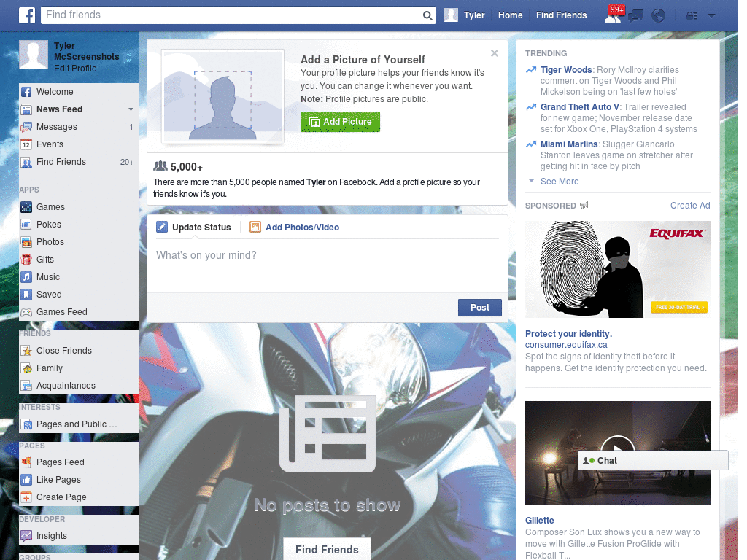This screenshot has height=560, width=747.
Task: Click the Gillette sponsored link
Action: click(x=539, y=521)
